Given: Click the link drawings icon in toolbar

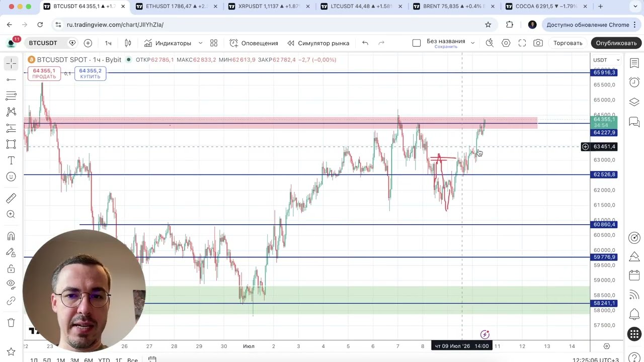Looking at the screenshot, I should coord(11,301).
